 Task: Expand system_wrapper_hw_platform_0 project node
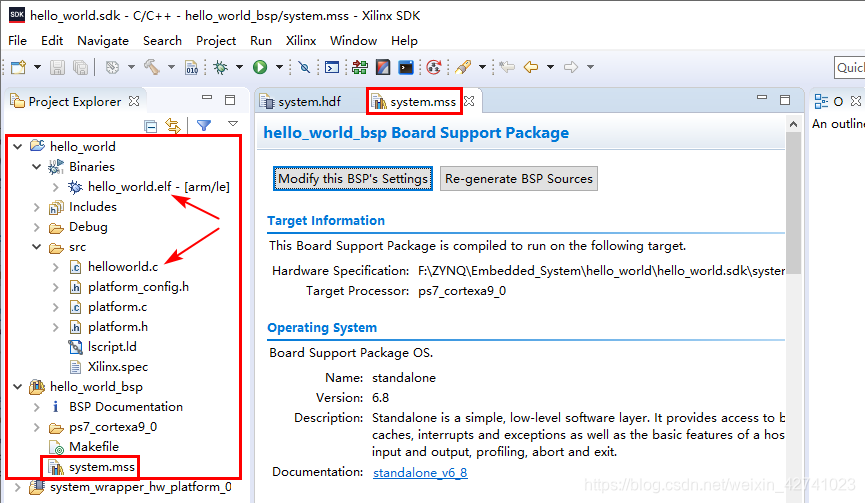coord(18,487)
